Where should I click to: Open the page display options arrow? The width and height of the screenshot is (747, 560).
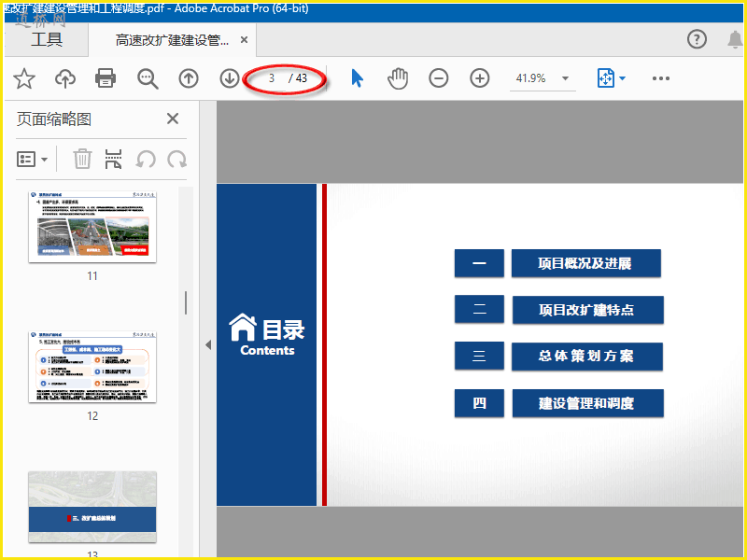click(x=622, y=78)
